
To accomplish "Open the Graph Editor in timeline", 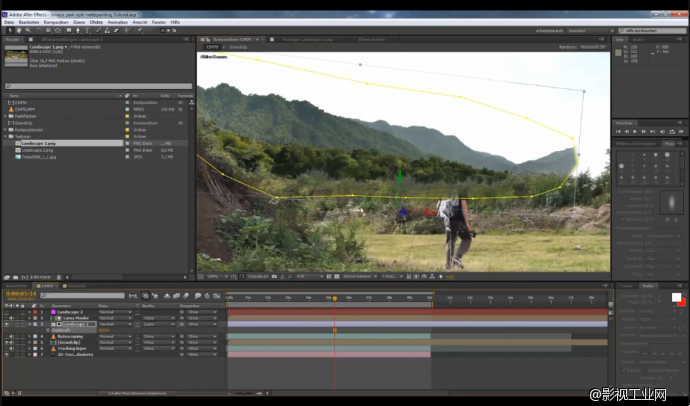I will [x=217, y=296].
